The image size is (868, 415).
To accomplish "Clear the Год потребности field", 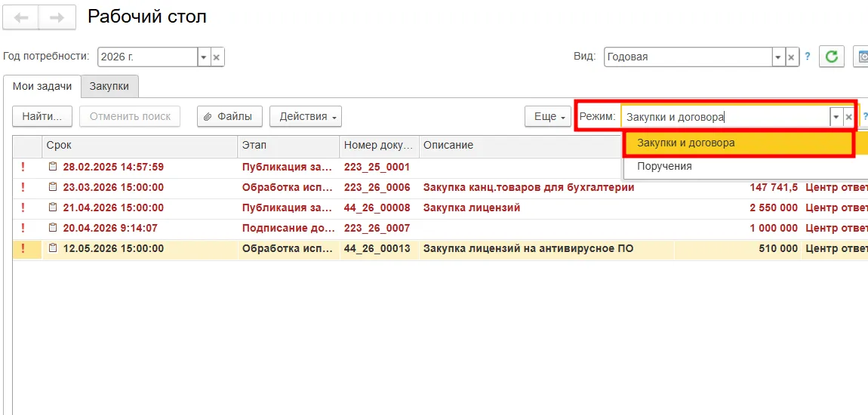I will (217, 57).
